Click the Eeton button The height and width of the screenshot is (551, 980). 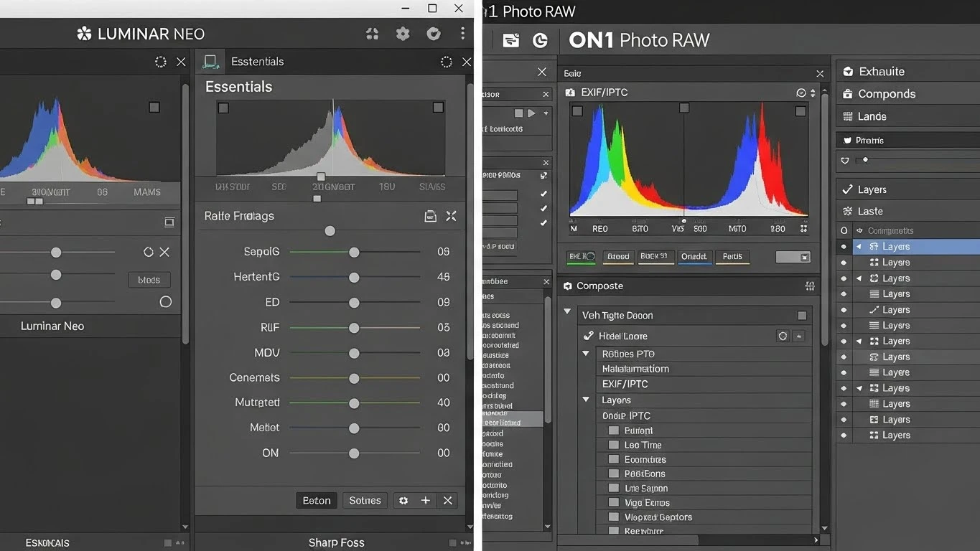pos(316,500)
